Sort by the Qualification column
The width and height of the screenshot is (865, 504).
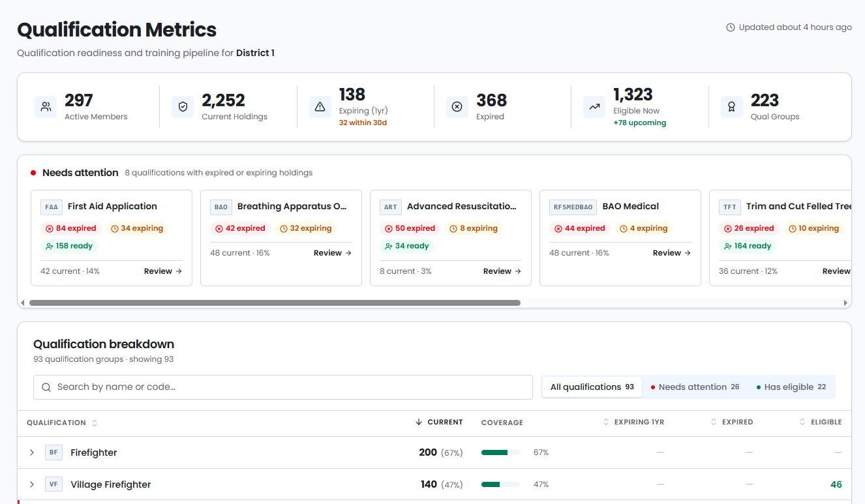point(62,422)
